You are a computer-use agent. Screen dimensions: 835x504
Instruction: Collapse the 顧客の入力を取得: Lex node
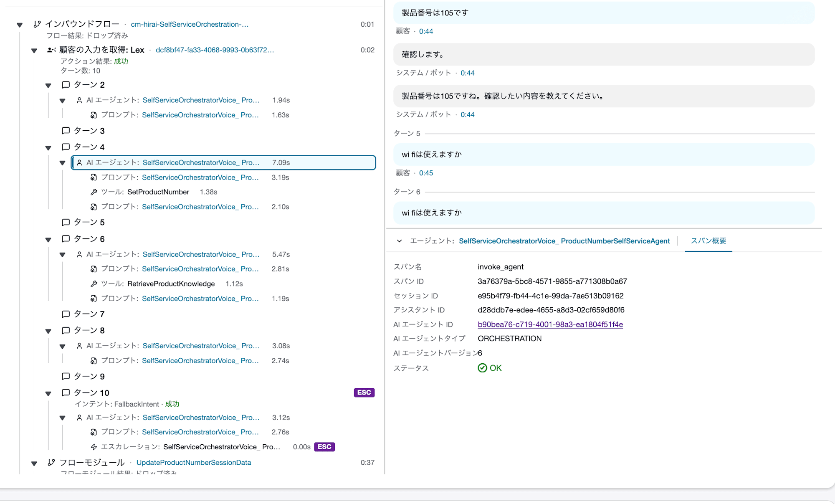coord(34,51)
